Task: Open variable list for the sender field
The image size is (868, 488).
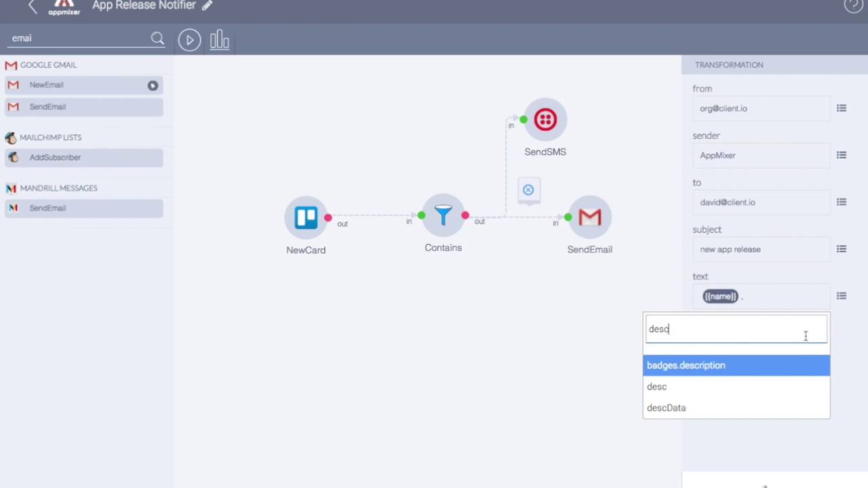Action: (x=842, y=155)
